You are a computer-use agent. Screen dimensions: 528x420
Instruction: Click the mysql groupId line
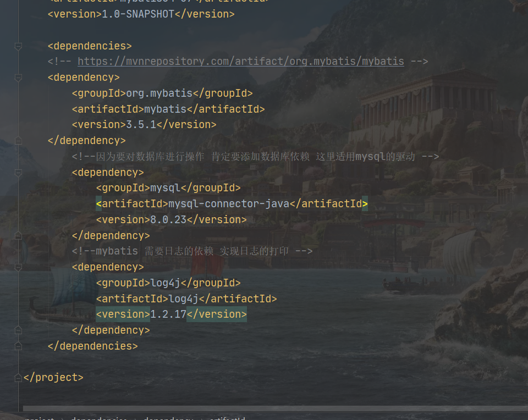pyautogui.click(x=168, y=188)
